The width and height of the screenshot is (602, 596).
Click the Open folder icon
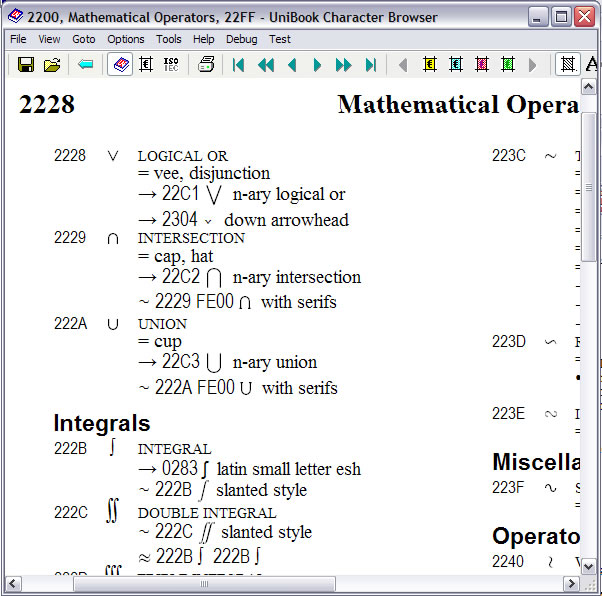pyautogui.click(x=52, y=65)
